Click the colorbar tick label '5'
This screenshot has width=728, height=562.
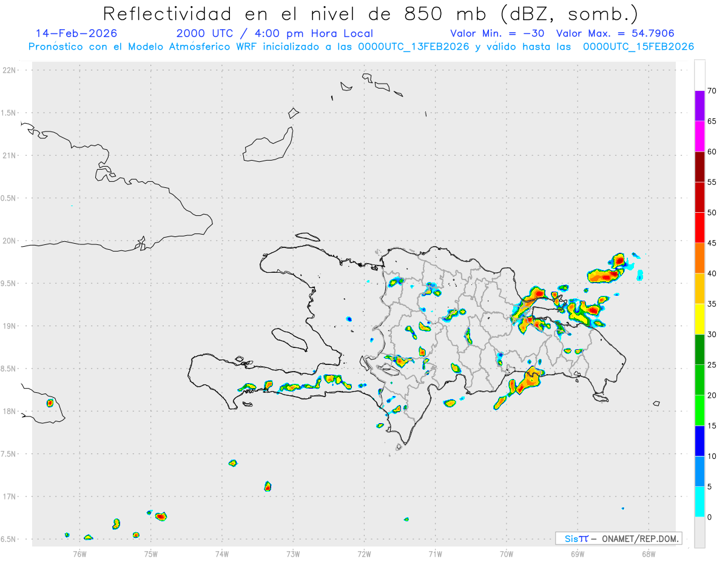point(709,487)
